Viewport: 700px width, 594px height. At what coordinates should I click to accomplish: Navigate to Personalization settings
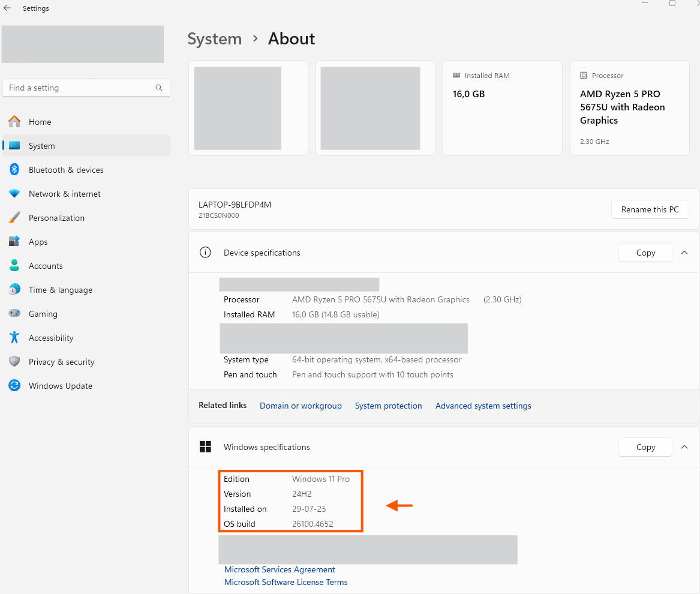pyautogui.click(x=86, y=218)
